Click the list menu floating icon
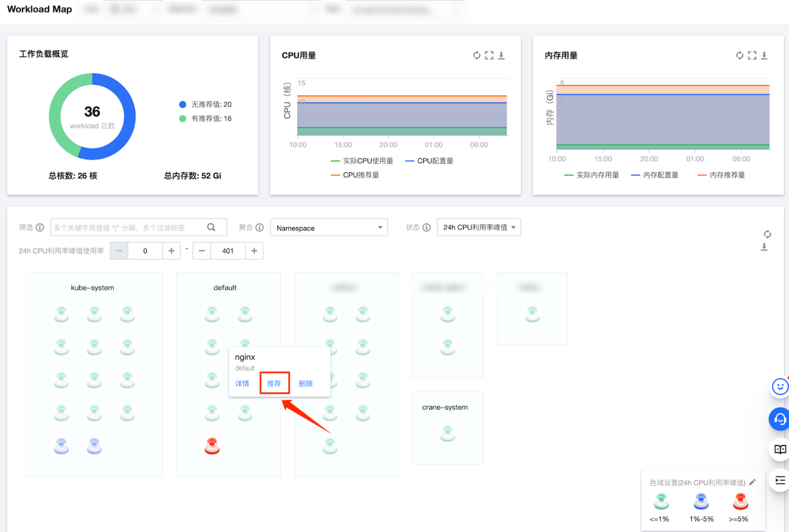 point(780,480)
